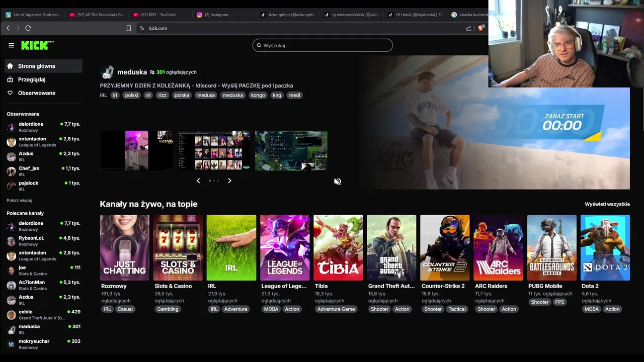The width and height of the screenshot is (644, 362).
Task: Go to next carousel stream arrow
Action: tap(229, 180)
